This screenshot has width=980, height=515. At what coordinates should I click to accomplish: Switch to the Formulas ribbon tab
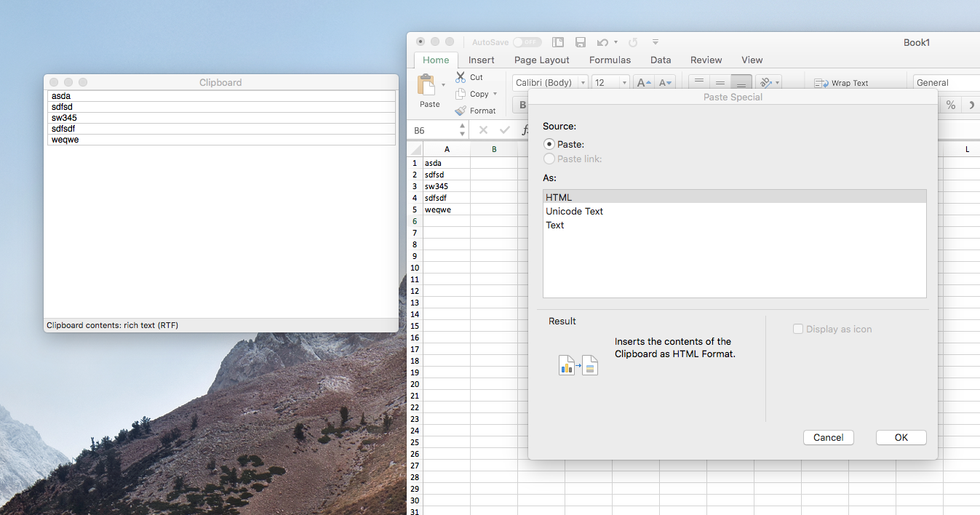(x=610, y=60)
